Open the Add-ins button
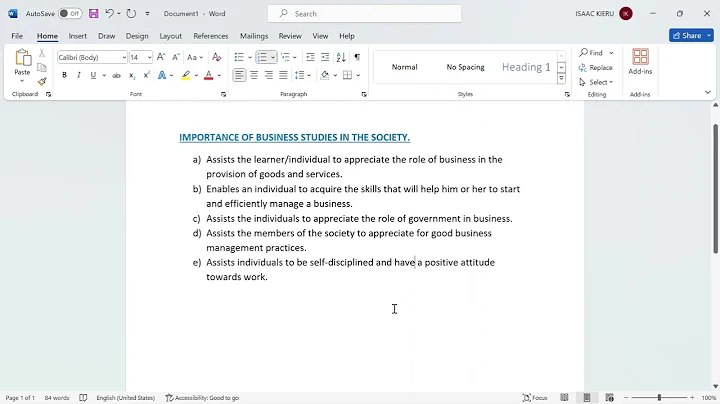 pos(640,62)
